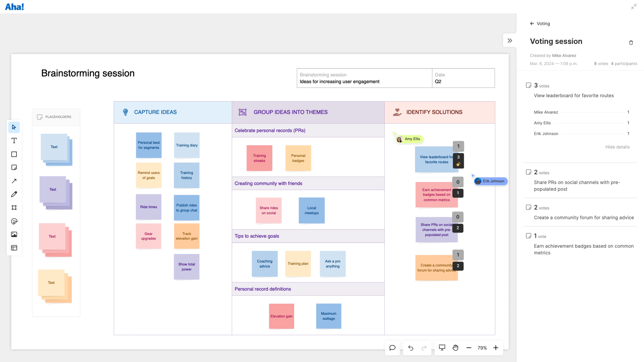644x362 pixels.
Task: Click the pink Training streaks sticky note
Action: 259,158
